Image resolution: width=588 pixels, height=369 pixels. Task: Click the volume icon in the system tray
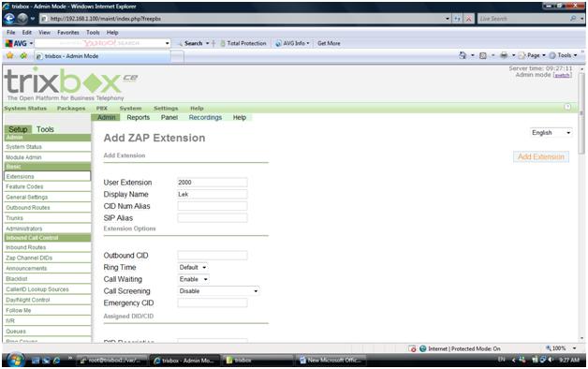click(551, 360)
